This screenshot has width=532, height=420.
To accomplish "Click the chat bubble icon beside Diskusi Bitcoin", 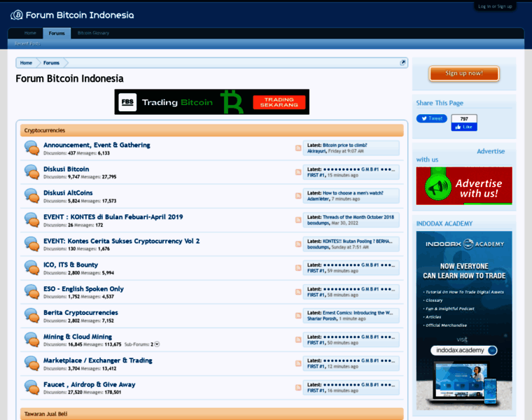I will click(x=32, y=172).
